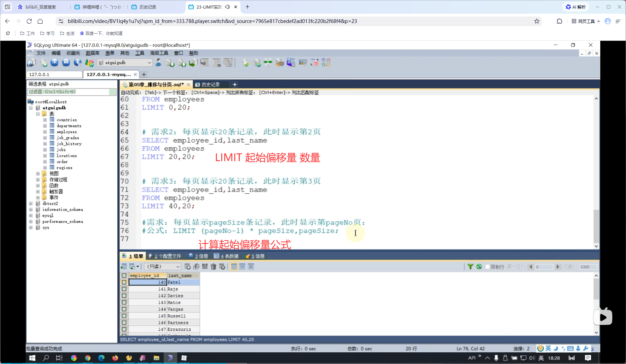The height and width of the screenshot is (364, 626).
Task: Check the select-all header checkbox in results
Action: [124, 276]
